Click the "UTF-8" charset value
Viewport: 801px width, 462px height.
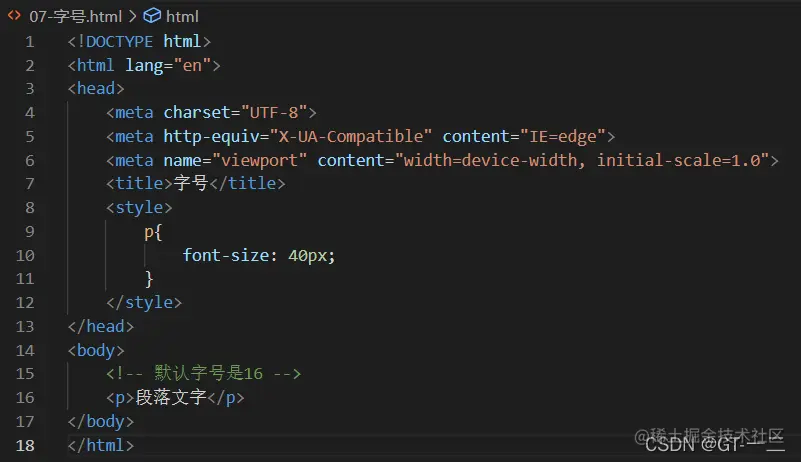click(274, 112)
